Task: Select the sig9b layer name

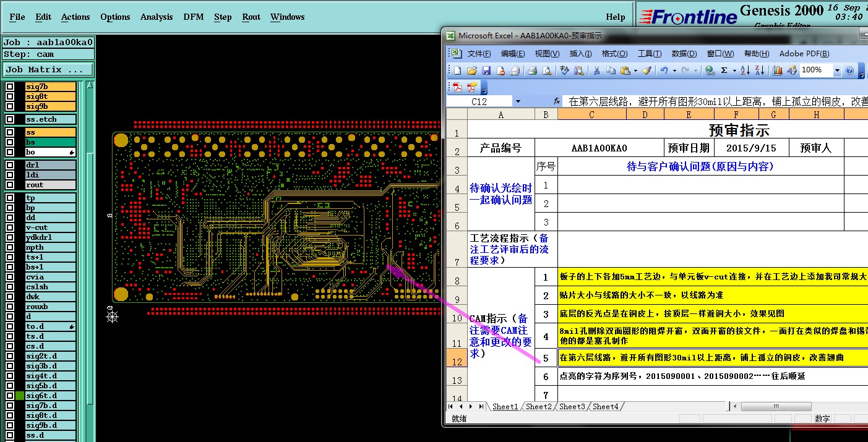Action: [50, 106]
